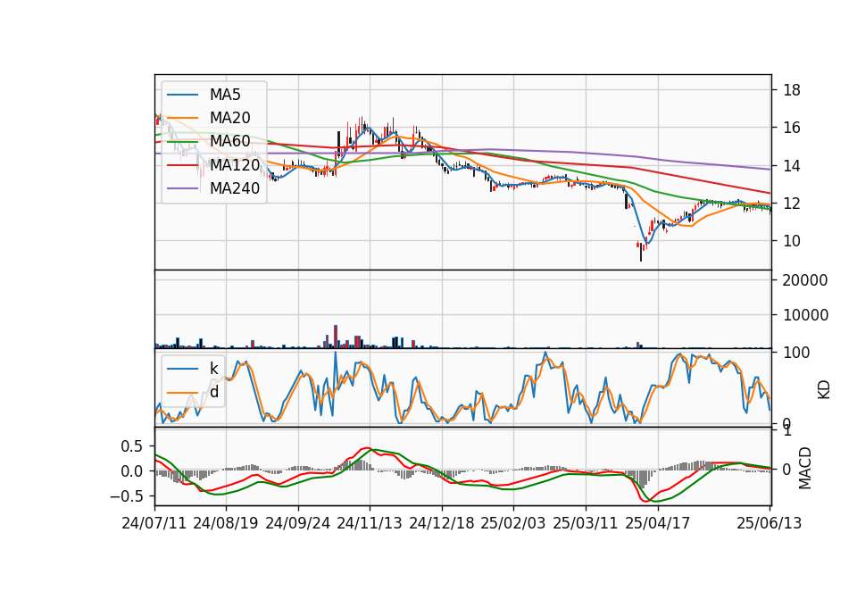Click the purple MA240 legend line sample
Screen dimensions: 857x616
[182, 188]
